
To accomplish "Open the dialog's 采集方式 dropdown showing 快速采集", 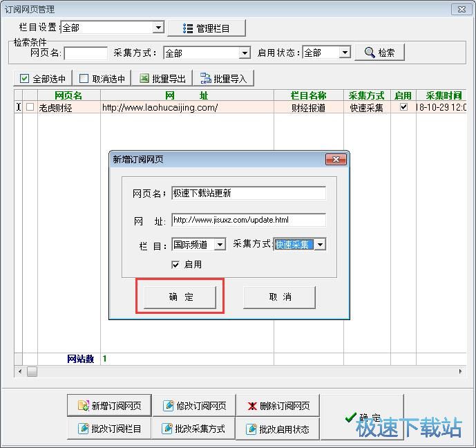I will point(320,244).
